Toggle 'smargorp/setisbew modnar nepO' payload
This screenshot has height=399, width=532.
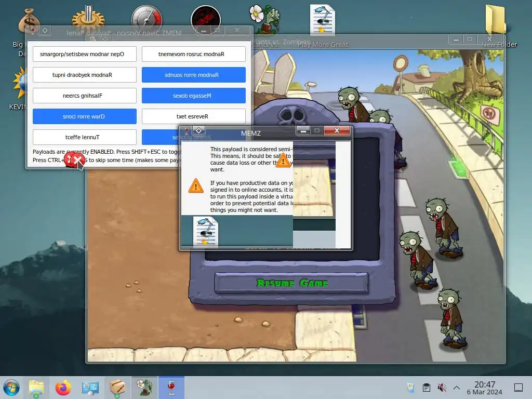click(85, 54)
